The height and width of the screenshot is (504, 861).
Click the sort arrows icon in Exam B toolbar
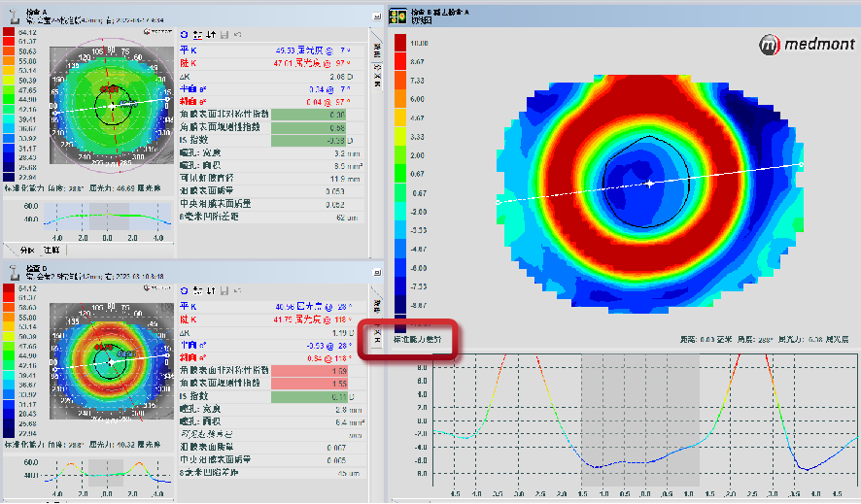(211, 290)
